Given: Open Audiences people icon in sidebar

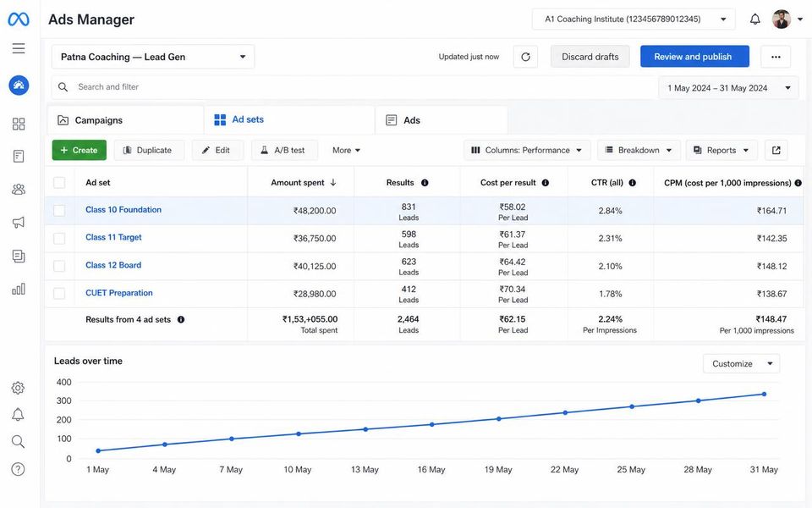Looking at the screenshot, I should (x=19, y=189).
